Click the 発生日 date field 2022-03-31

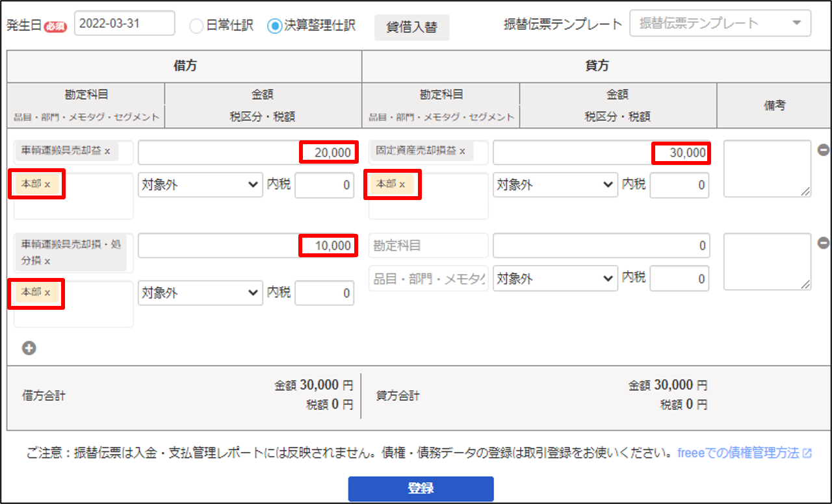(x=125, y=23)
